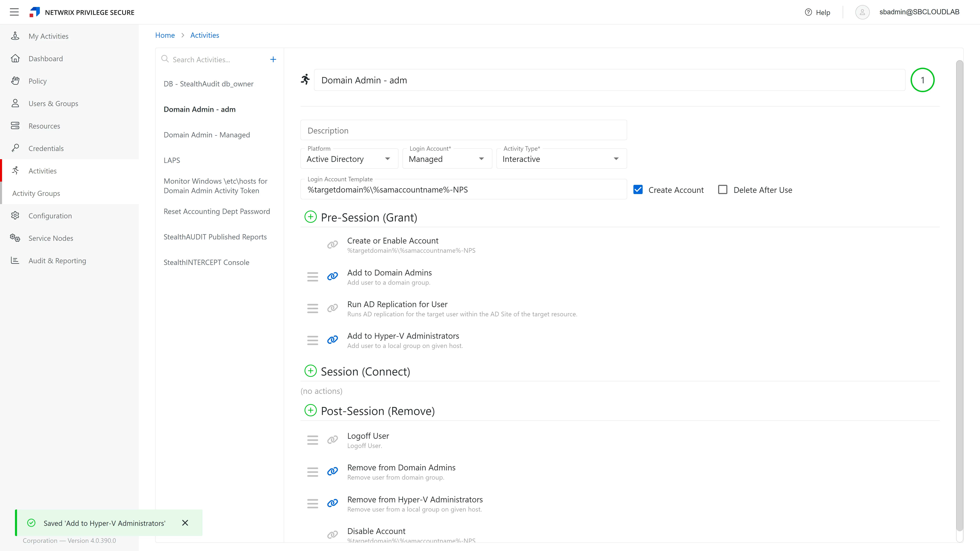Open Audit & Reporting in sidebar
The height and width of the screenshot is (551, 980).
(x=69, y=261)
